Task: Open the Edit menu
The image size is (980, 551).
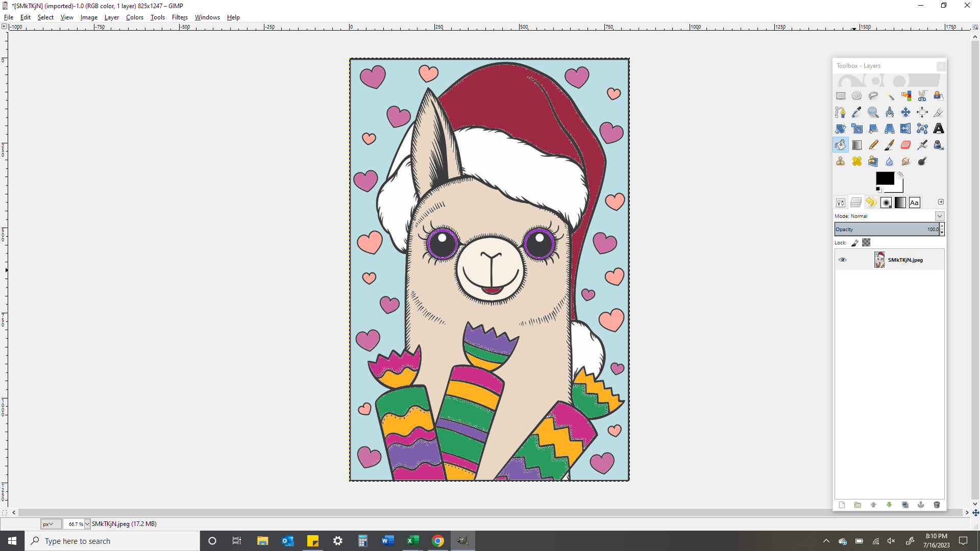Action: click(26, 17)
